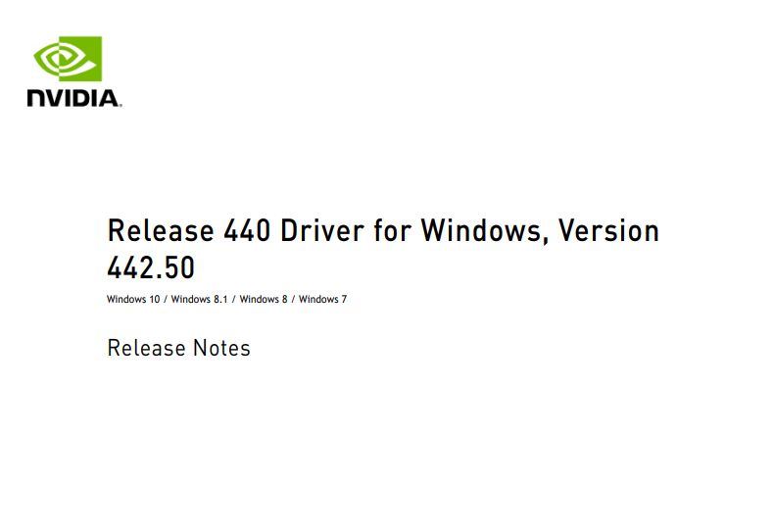Click the word "for" in the title
773x532 pixels.
(x=392, y=231)
